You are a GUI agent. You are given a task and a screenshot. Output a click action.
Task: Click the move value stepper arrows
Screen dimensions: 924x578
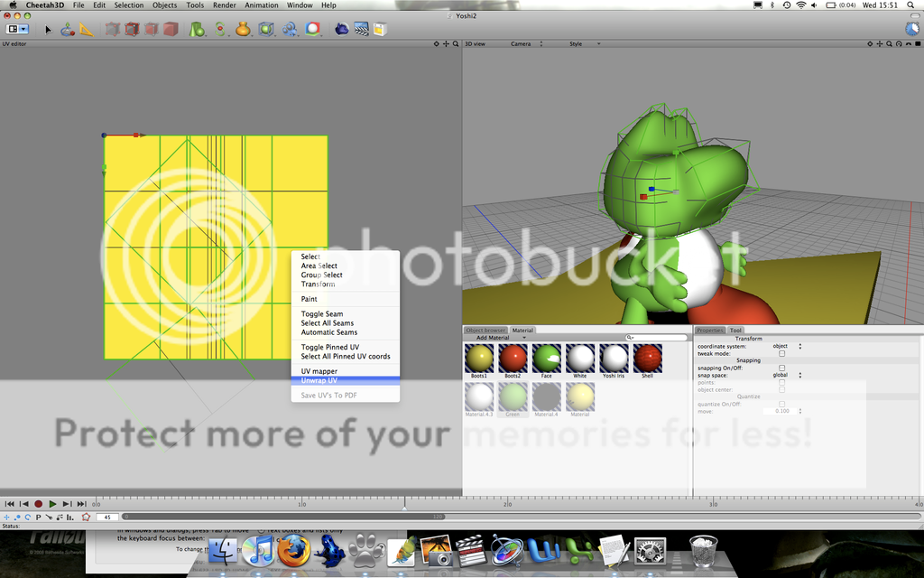click(x=799, y=411)
